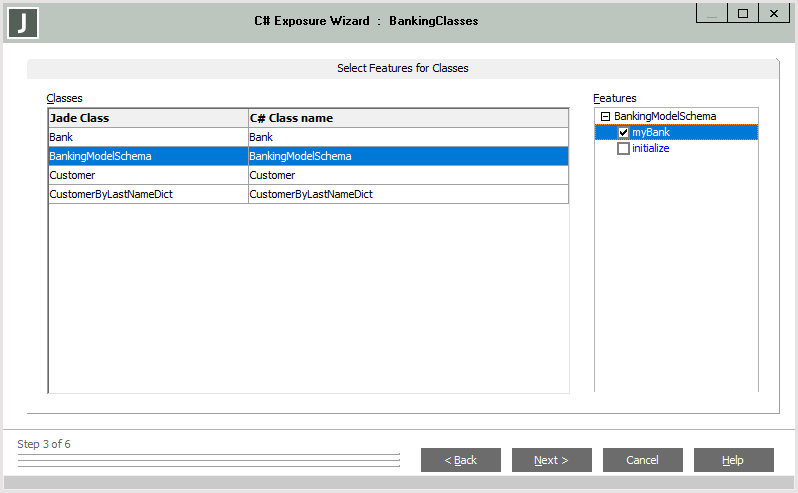
Task: Select the CustomerByLastNameDict Jade class row
Action: 148,194
